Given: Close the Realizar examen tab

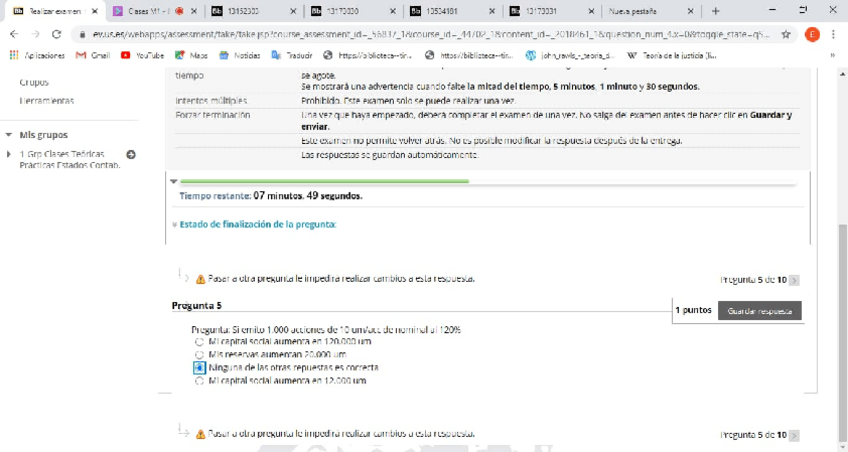Looking at the screenshot, I should click(95, 11).
